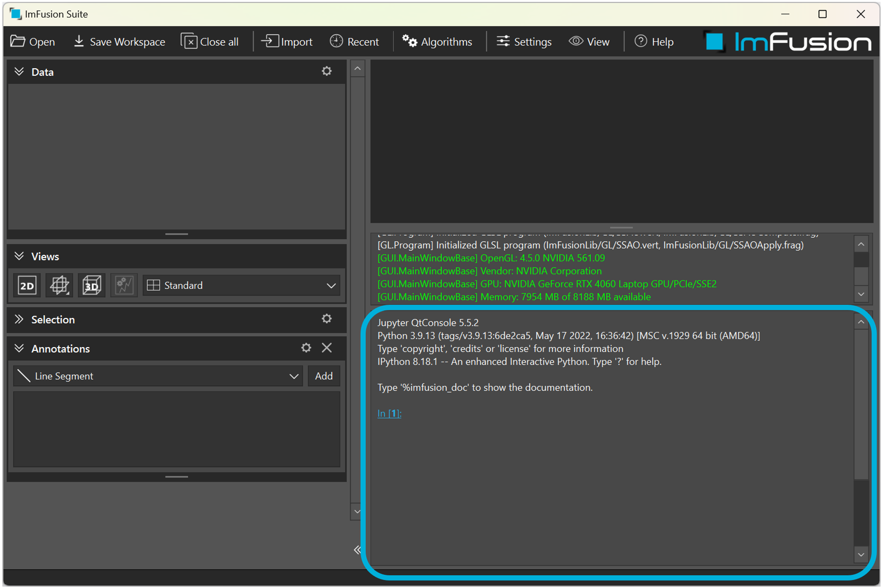This screenshot has height=588, width=882.
Task: Open Annotations panel gear settings
Action: (306, 348)
